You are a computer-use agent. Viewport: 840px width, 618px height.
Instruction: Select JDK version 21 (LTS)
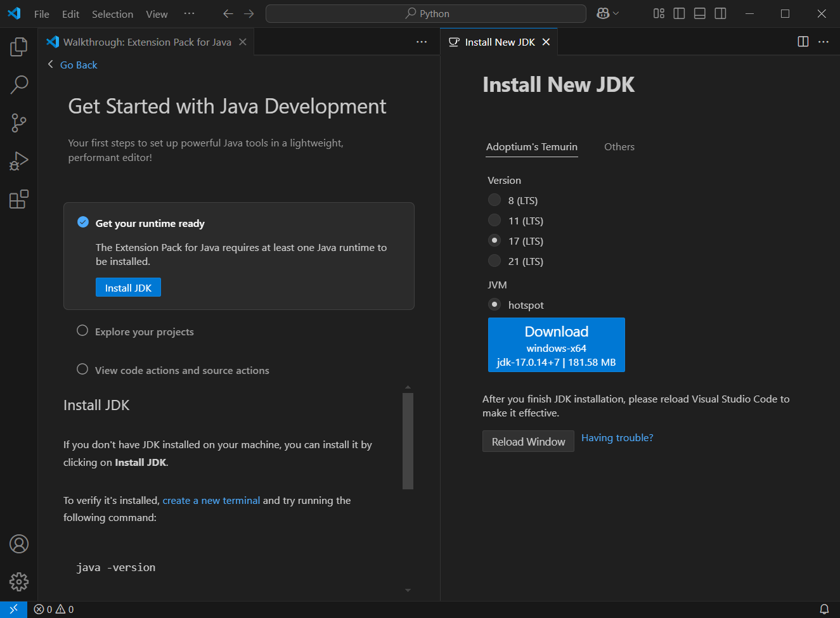coord(494,261)
